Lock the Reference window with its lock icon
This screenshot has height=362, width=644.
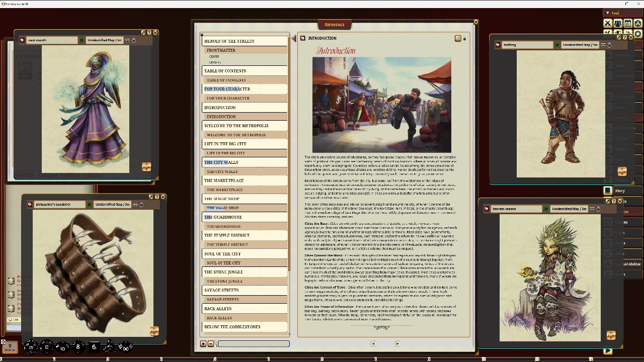pos(464,38)
